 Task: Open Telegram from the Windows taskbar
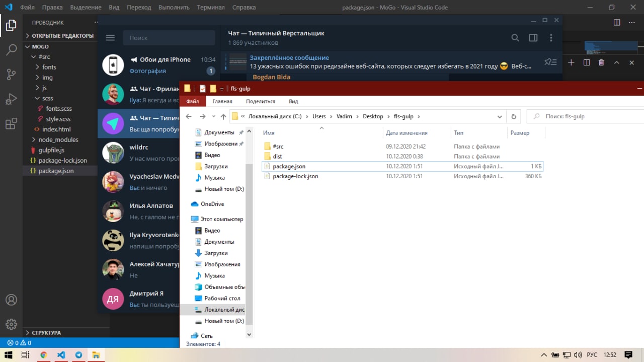click(78, 355)
